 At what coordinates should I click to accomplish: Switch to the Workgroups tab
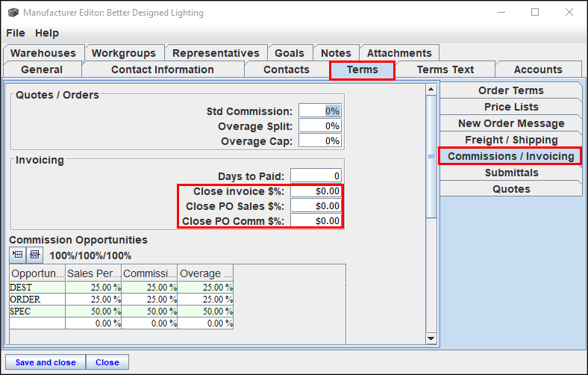coord(124,53)
